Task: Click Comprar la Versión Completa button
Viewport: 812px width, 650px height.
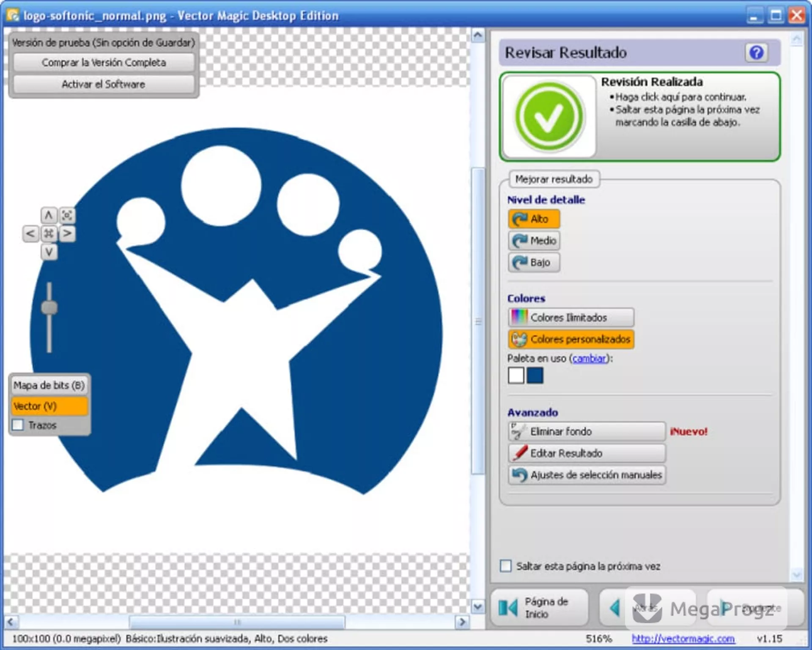Action: 104,63
